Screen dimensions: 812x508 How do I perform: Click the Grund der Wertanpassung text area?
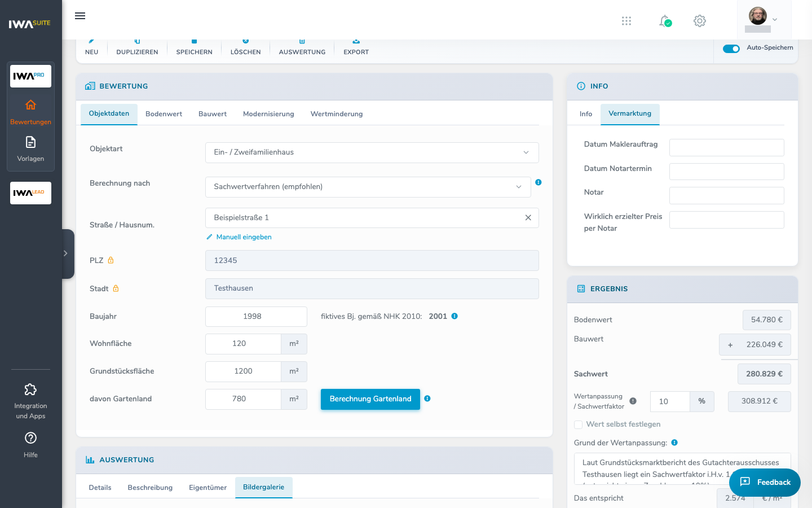click(x=682, y=468)
